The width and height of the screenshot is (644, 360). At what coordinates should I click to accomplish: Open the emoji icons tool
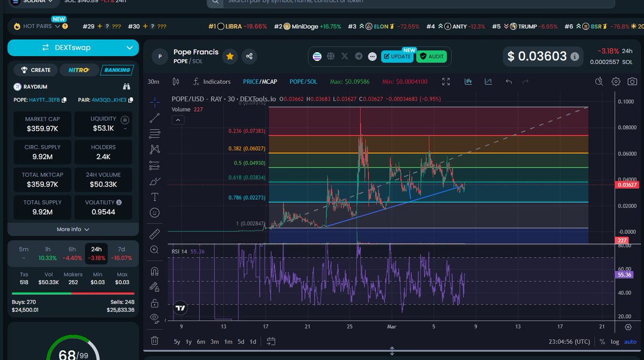155,213
